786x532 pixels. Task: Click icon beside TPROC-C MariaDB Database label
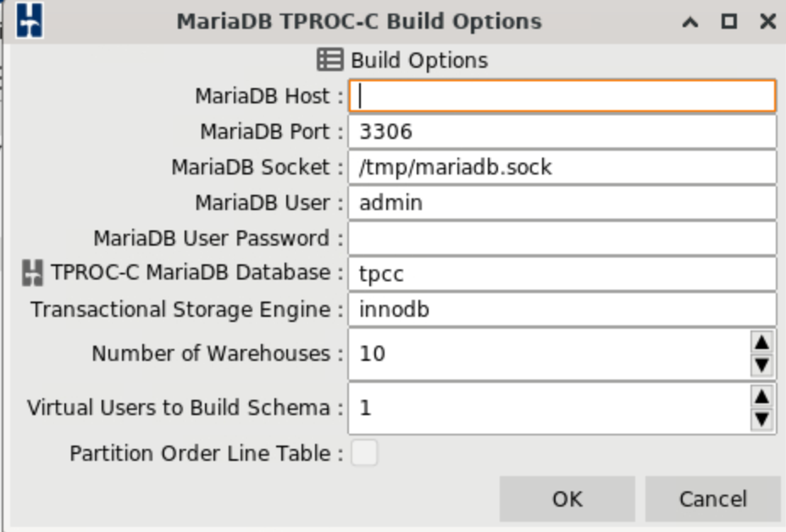(32, 274)
